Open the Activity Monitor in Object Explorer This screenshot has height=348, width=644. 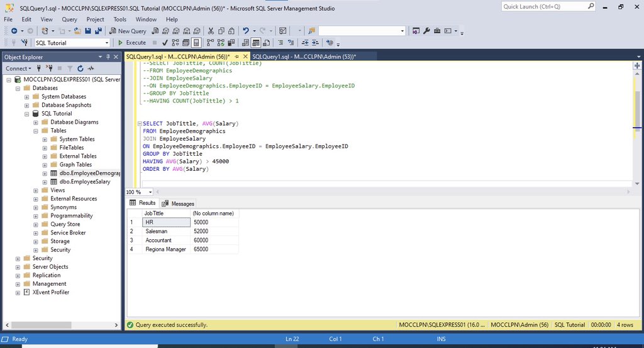91,68
